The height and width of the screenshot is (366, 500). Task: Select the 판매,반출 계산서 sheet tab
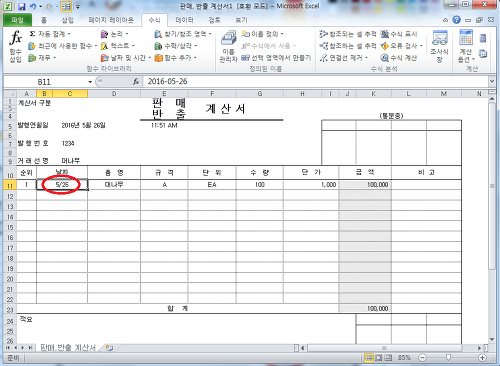pos(68,348)
